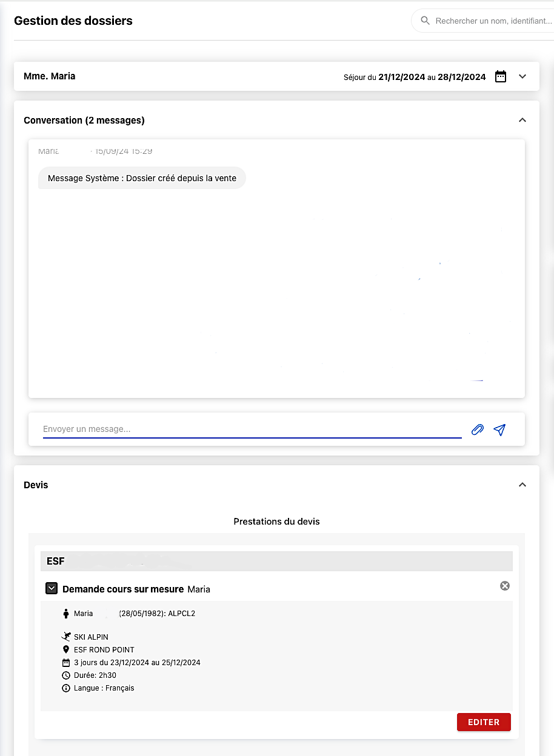Screen dimensions: 554x756
Task: Click the Message Système chat bubble
Action: point(142,178)
